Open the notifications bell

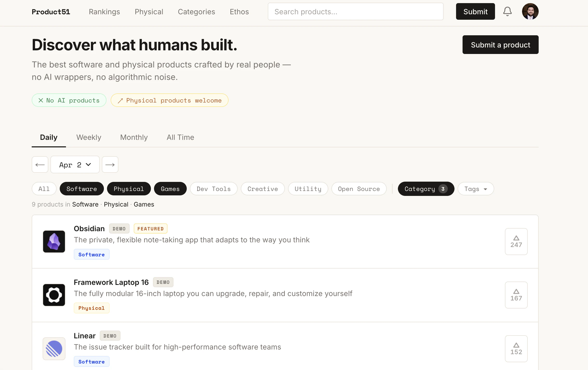507,11
